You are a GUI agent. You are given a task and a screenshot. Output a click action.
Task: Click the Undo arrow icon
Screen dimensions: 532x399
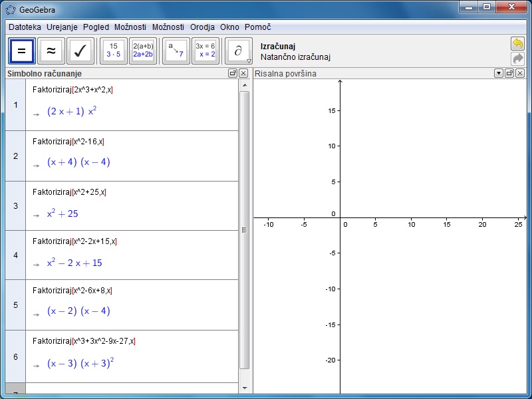pyautogui.click(x=517, y=44)
